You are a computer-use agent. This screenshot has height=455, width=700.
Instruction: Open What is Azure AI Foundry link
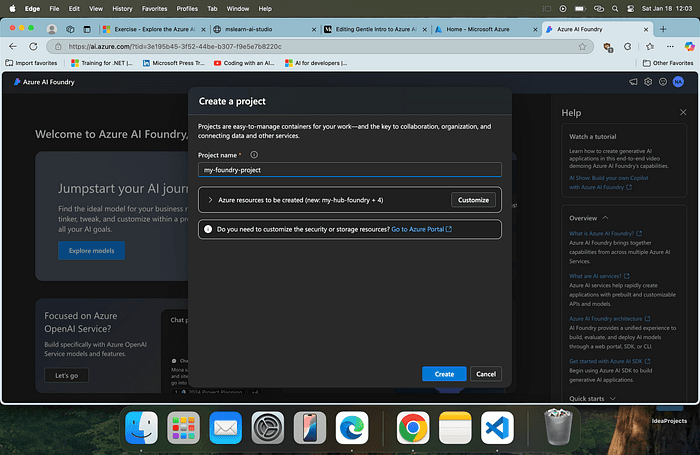tap(605, 233)
